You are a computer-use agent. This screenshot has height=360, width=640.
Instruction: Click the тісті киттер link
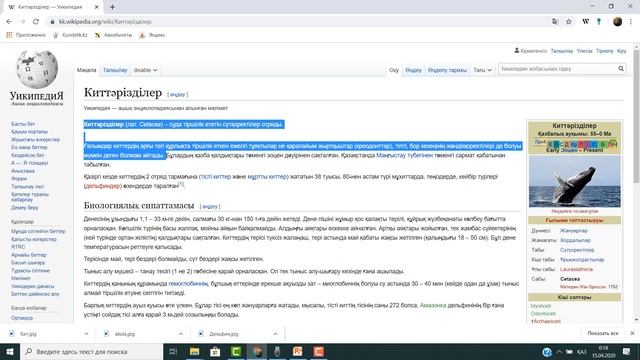tap(216, 177)
